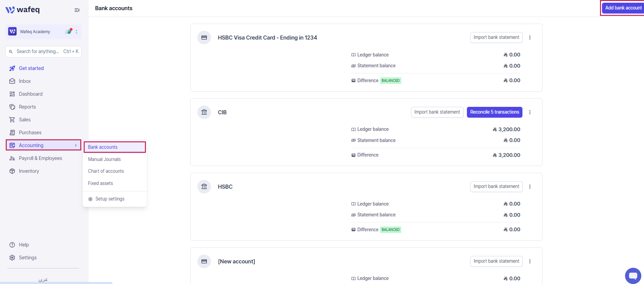Import bank statement for HSBC account
The image size is (644, 284).
[x=496, y=187]
